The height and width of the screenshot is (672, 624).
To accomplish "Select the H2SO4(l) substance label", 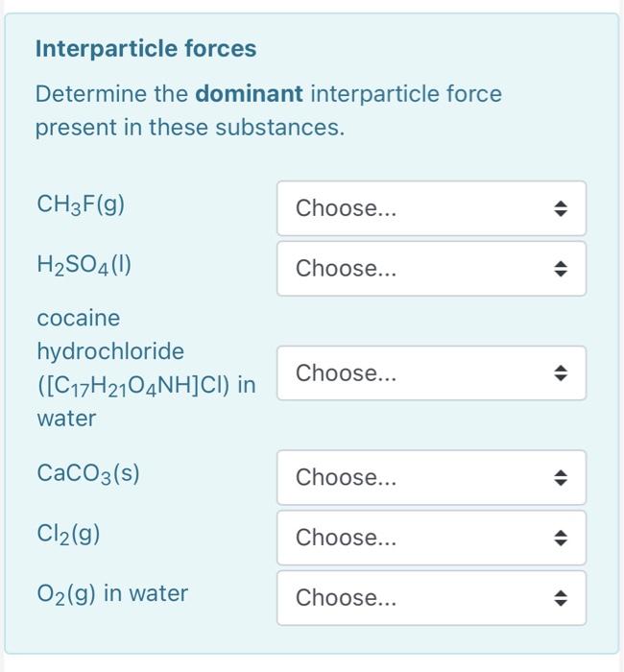I will [x=84, y=267].
